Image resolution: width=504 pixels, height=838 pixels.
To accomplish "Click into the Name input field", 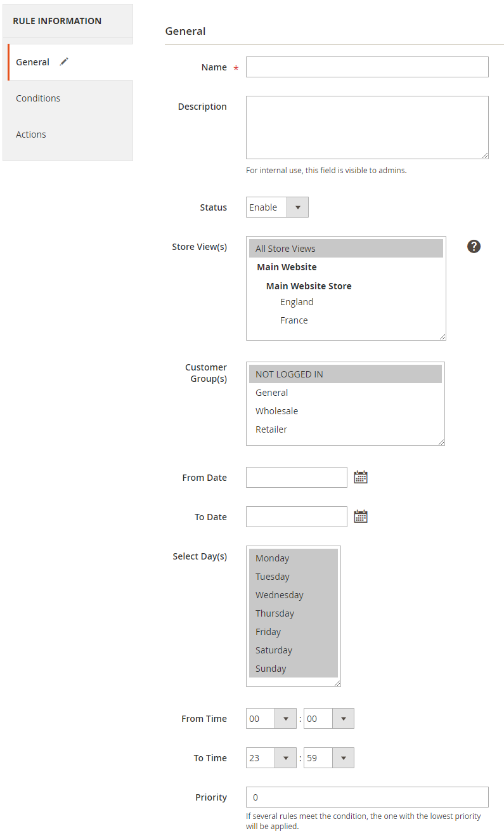I will [x=367, y=67].
